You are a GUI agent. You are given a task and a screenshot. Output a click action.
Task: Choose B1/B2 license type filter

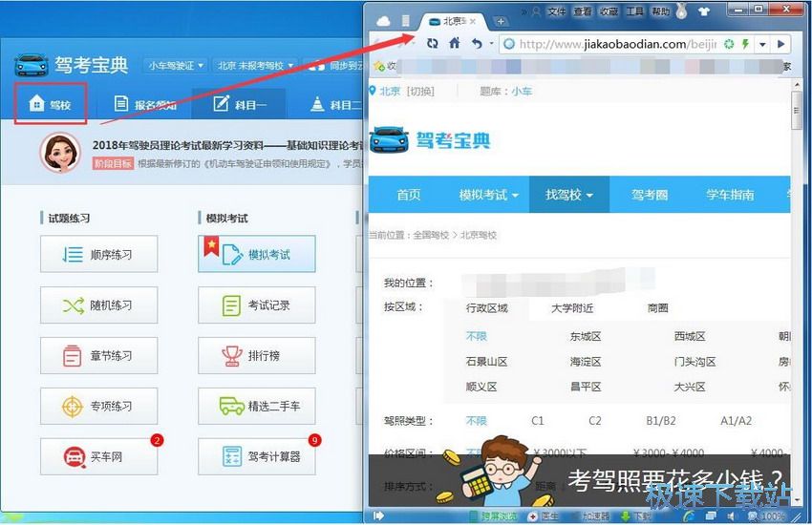pos(661,421)
